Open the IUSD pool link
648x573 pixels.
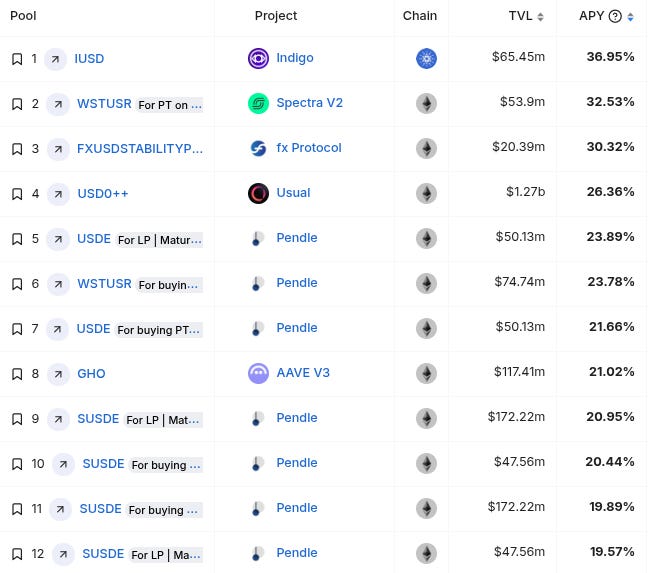89,59
